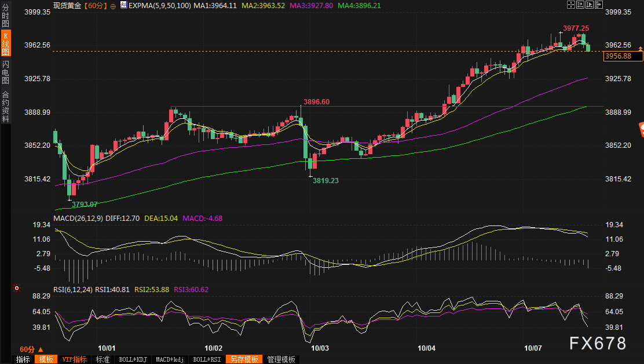The width and height of the screenshot is (644, 364).
Task: Click the red target icon beside RSI panel
Action: (x=17, y=287)
